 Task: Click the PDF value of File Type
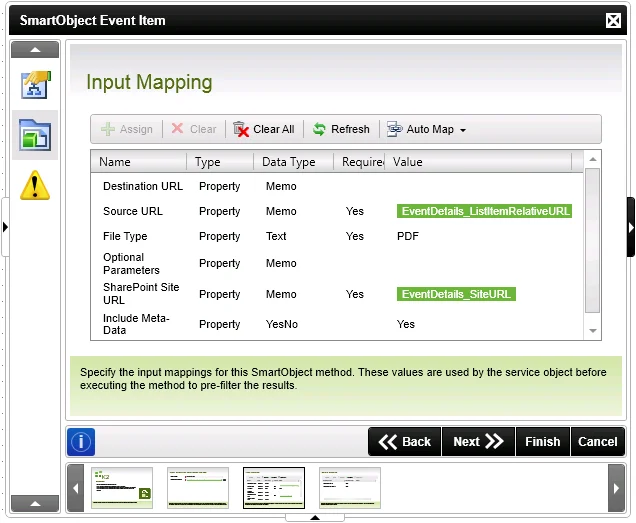[408, 236]
